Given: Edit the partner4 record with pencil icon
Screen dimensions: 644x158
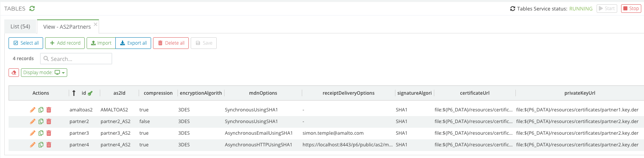Looking at the screenshot, I should pos(33,145).
